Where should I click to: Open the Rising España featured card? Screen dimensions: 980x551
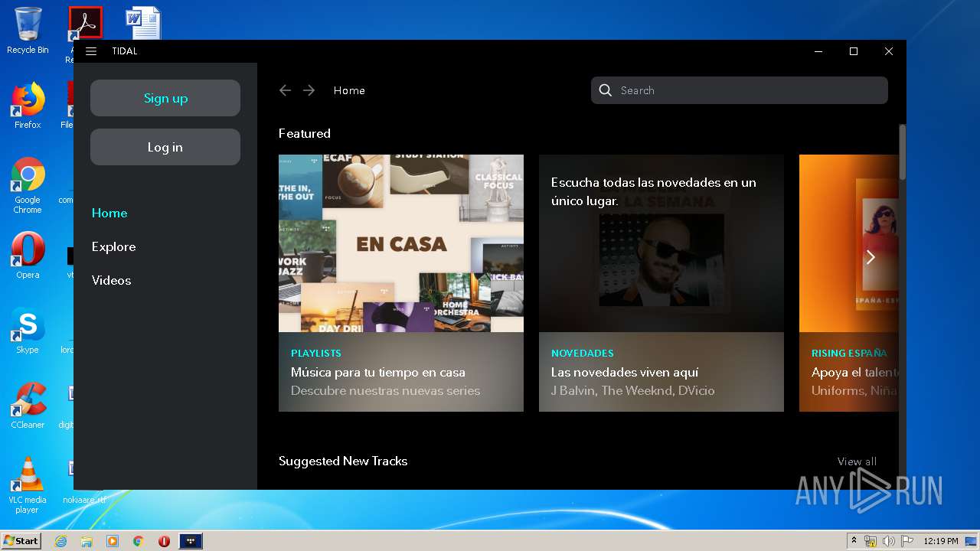pos(849,283)
